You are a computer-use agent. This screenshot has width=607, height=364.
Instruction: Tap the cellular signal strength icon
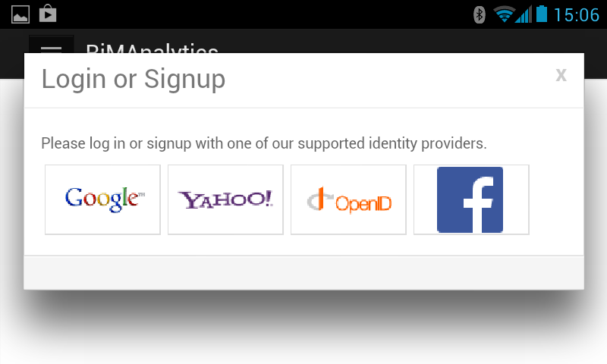(524, 14)
